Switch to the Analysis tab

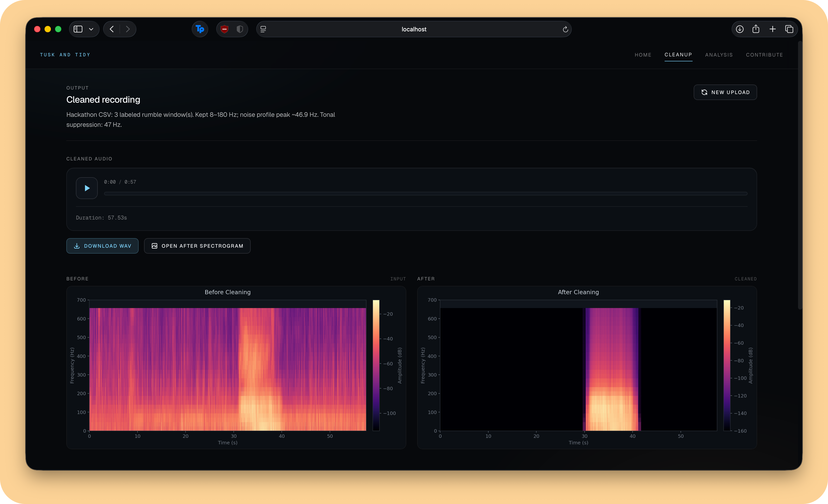click(x=719, y=55)
